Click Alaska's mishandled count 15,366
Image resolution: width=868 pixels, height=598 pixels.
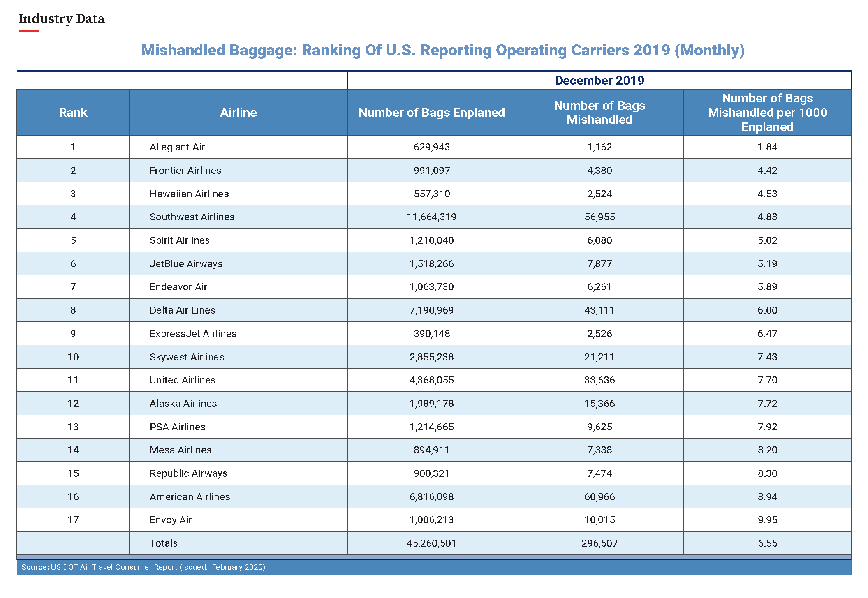click(599, 404)
